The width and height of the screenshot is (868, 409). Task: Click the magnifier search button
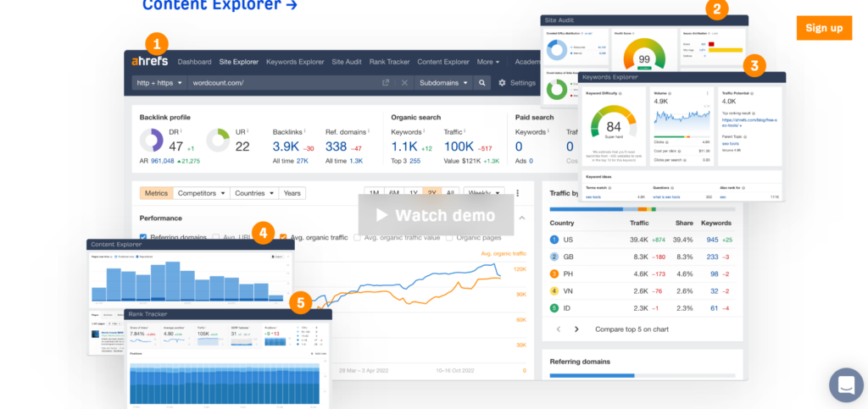[x=482, y=83]
